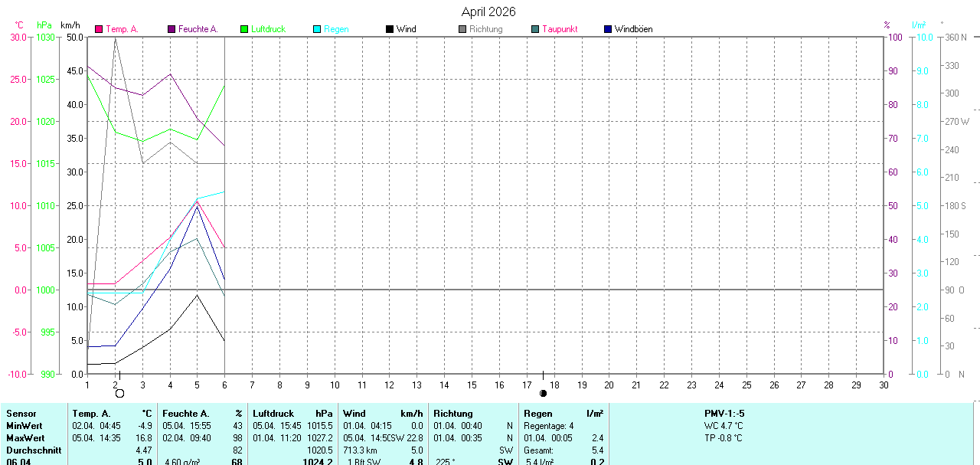Click the PMV-1:-5 heading
This screenshot has width=980, height=465.
(724, 414)
